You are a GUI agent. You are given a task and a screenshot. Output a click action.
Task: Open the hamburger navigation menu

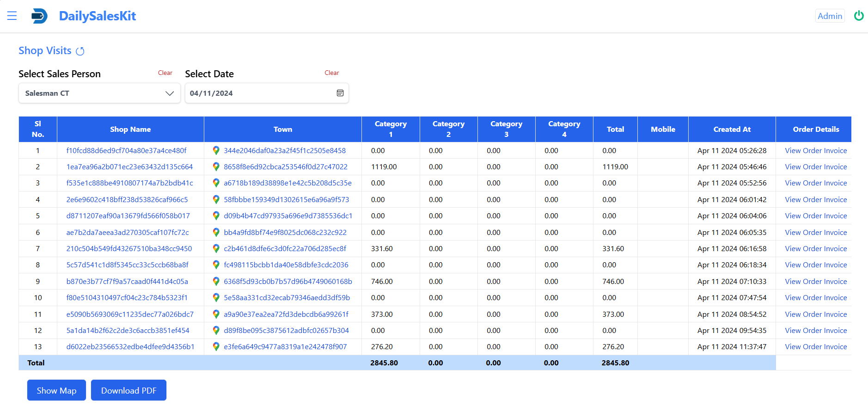pos(12,16)
